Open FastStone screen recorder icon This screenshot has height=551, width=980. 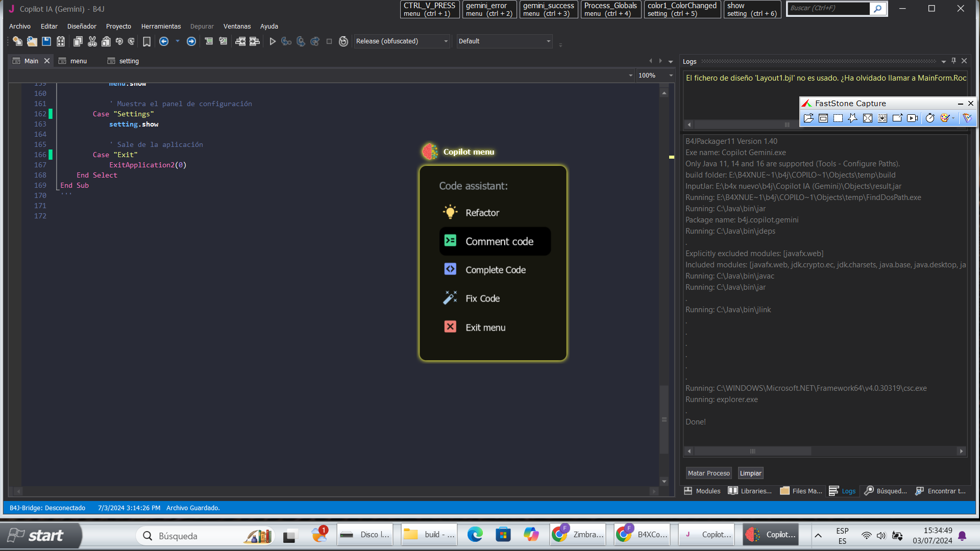click(912, 118)
